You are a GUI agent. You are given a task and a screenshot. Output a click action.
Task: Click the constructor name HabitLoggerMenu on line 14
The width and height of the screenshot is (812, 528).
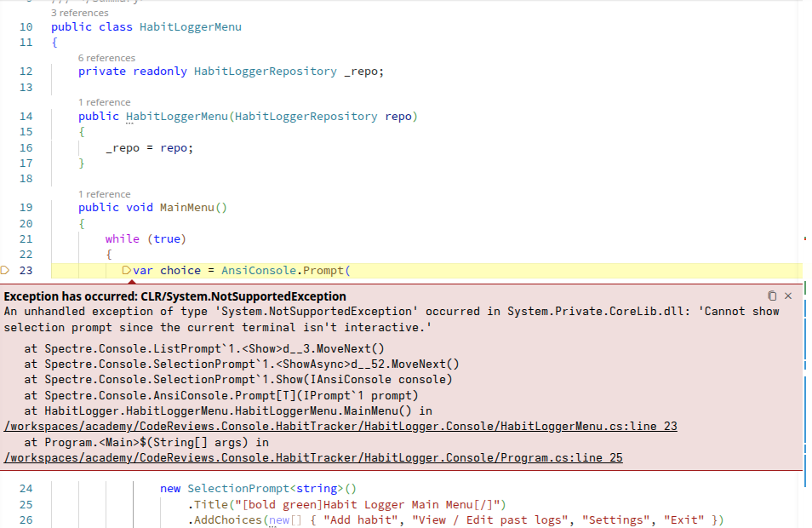(x=177, y=117)
